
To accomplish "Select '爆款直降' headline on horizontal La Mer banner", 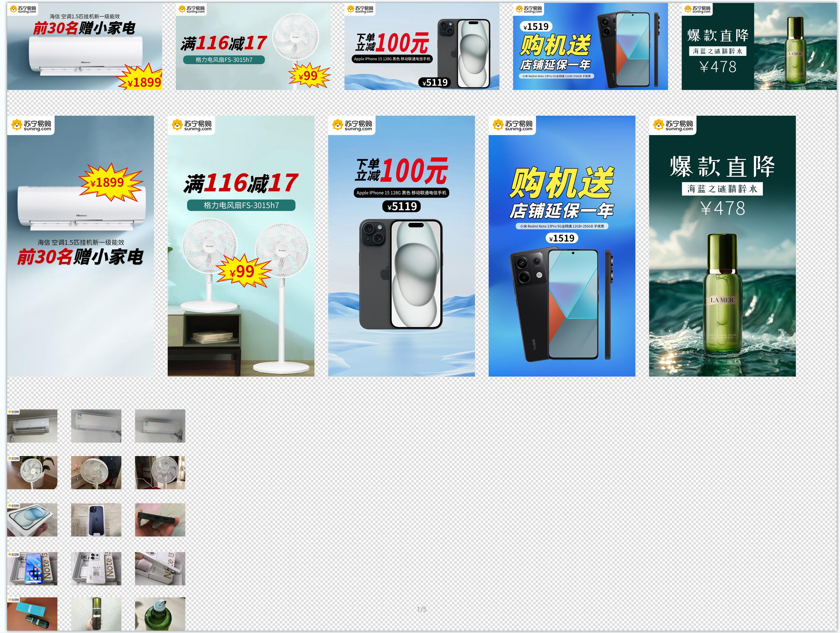I will (x=718, y=36).
